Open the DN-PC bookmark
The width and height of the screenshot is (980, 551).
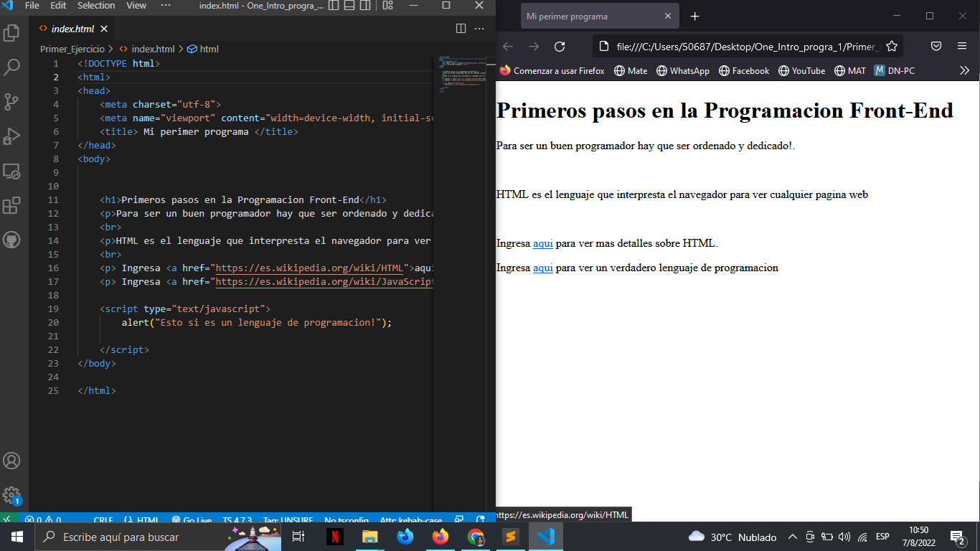[894, 71]
